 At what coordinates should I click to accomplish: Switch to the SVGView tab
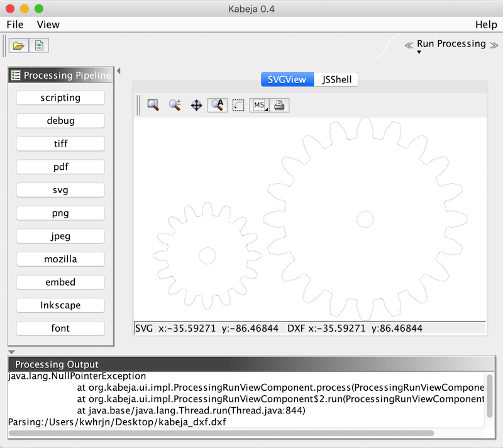tap(287, 79)
